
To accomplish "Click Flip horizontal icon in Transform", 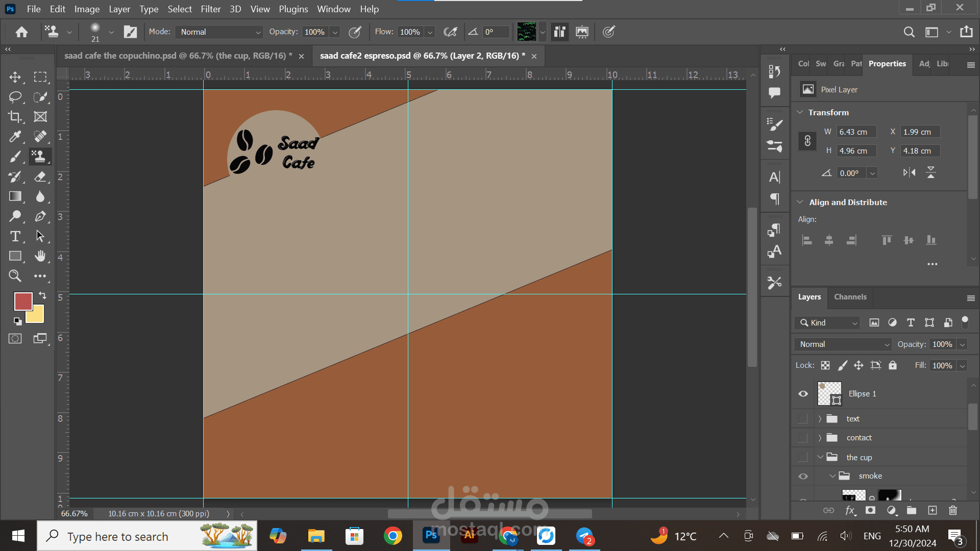I will (909, 172).
